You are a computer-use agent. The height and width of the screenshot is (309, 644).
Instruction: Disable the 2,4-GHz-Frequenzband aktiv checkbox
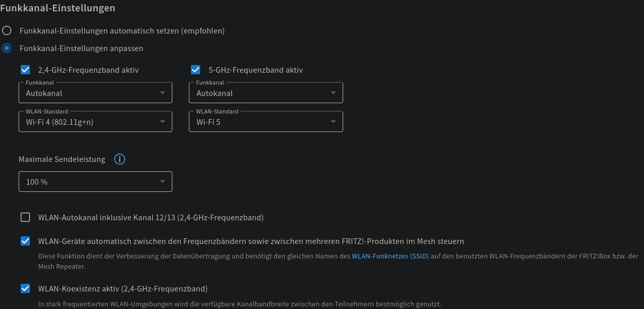click(25, 69)
